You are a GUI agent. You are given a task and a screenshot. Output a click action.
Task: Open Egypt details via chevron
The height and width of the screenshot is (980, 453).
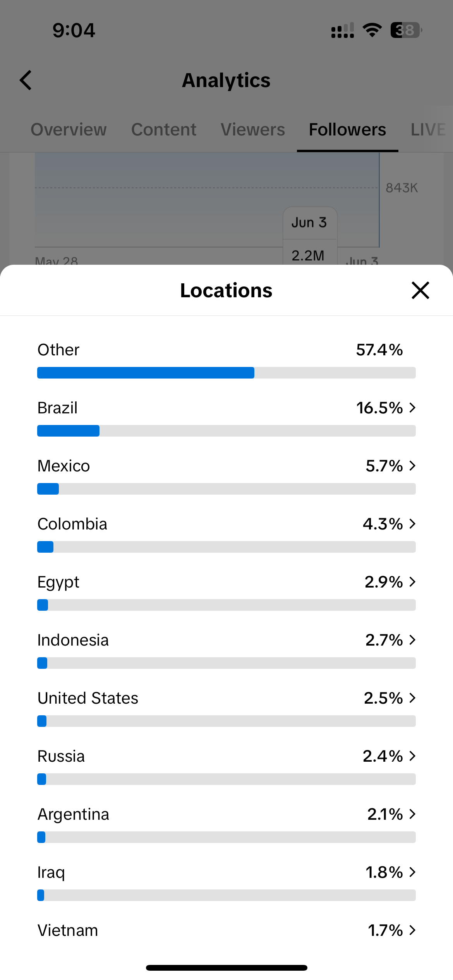[412, 582]
